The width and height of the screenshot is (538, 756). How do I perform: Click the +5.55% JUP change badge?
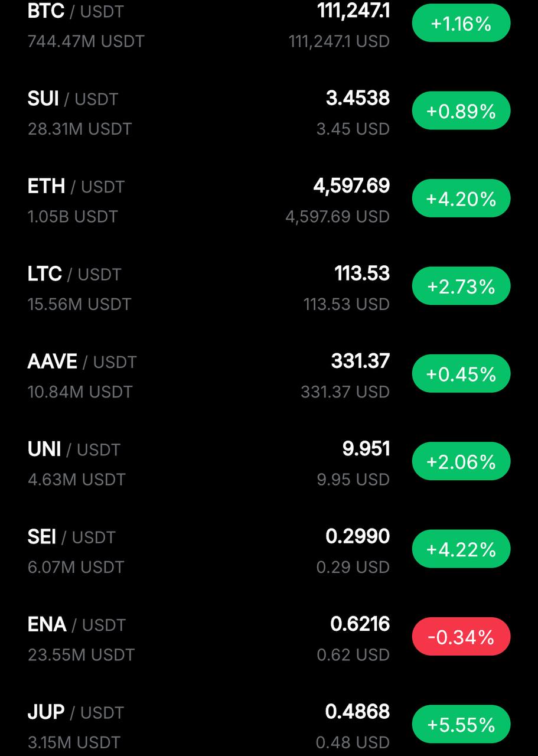[461, 724]
